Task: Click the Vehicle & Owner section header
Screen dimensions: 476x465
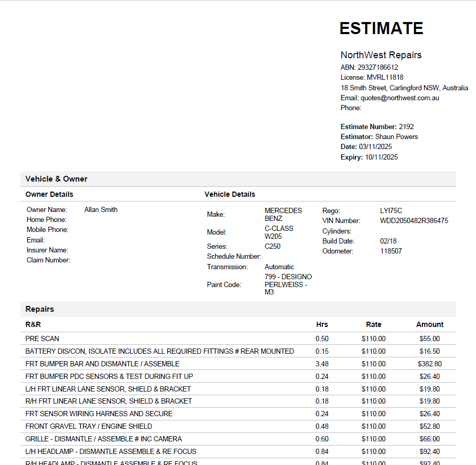Action: pyautogui.click(x=57, y=179)
